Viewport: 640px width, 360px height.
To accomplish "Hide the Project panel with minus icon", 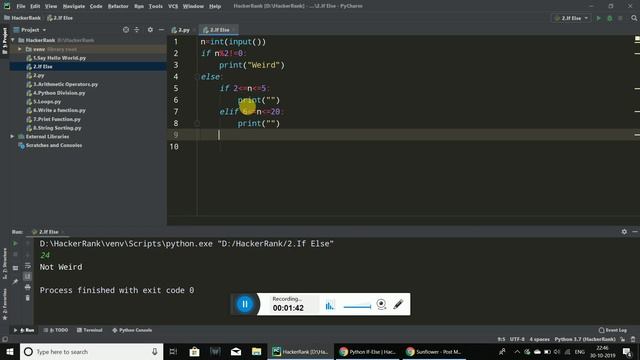I will click(x=161, y=30).
